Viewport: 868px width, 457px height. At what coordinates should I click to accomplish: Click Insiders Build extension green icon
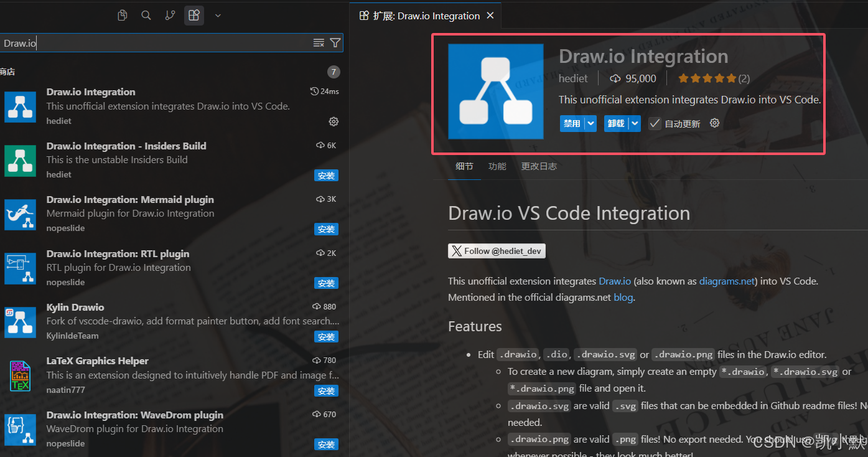point(20,161)
